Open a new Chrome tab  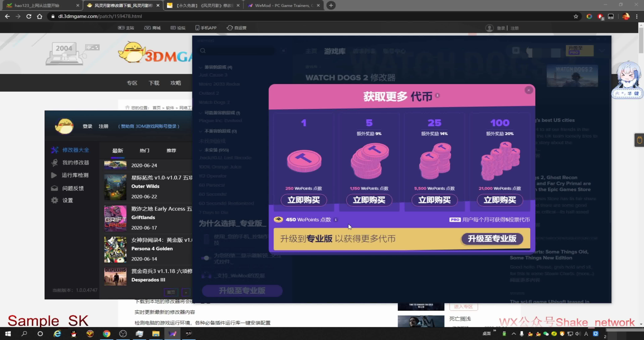(x=331, y=5)
